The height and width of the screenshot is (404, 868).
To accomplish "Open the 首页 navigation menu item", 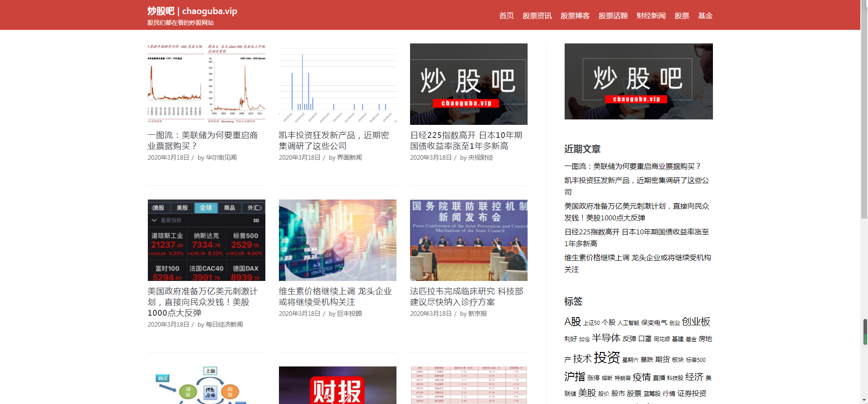I will [506, 16].
